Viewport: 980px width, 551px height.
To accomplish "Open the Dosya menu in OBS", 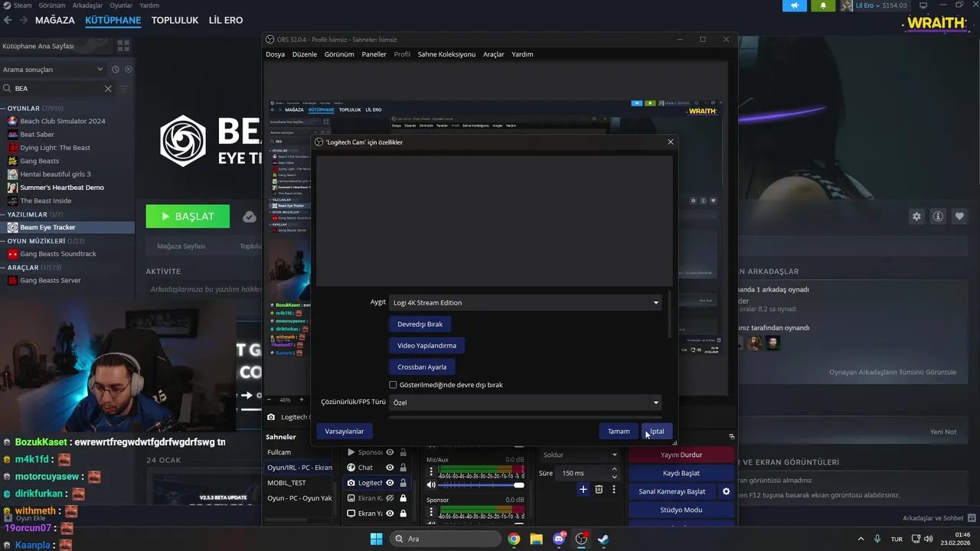I will pos(276,54).
